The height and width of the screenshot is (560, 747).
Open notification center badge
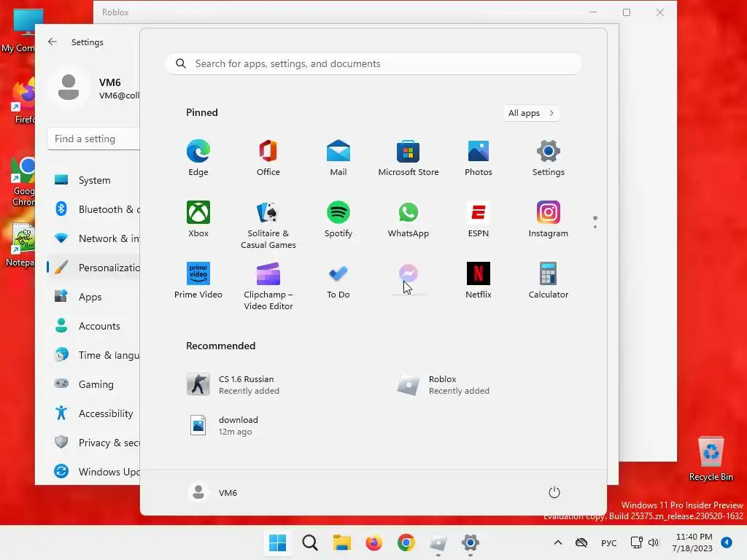pos(727,542)
